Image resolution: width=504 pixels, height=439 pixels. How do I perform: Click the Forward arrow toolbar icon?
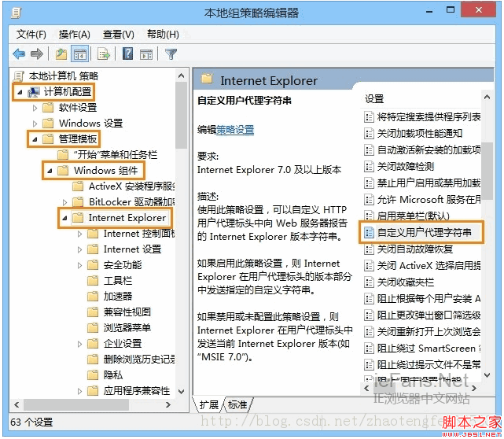tap(37, 53)
